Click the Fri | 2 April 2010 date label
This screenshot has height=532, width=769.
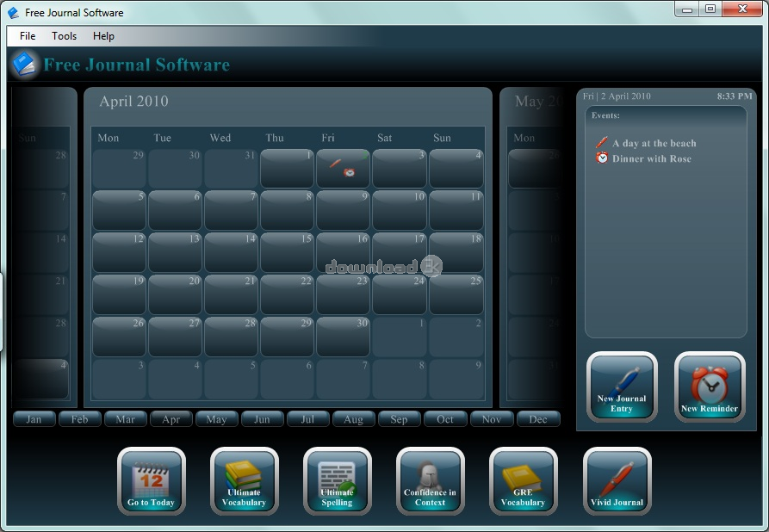point(617,96)
